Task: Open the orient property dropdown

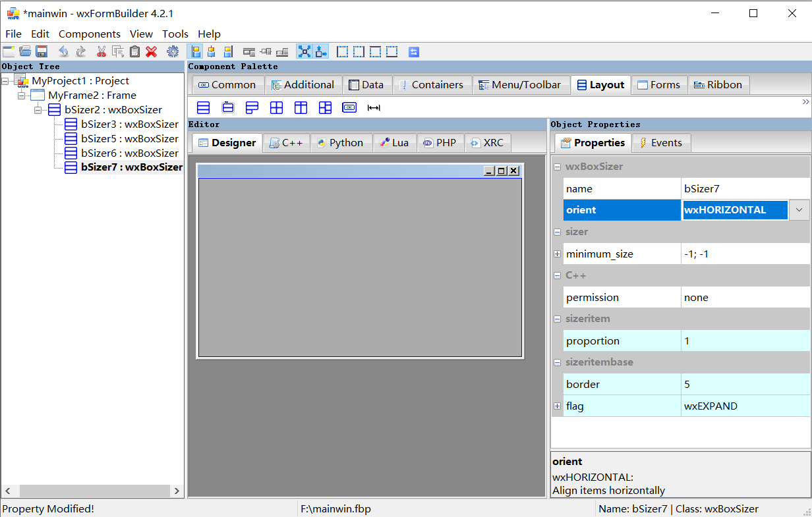Action: coord(799,209)
